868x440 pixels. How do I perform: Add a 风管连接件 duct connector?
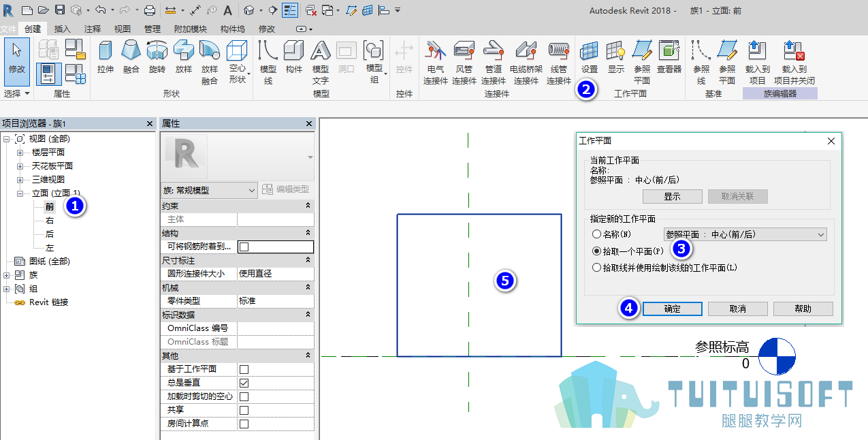(x=464, y=62)
